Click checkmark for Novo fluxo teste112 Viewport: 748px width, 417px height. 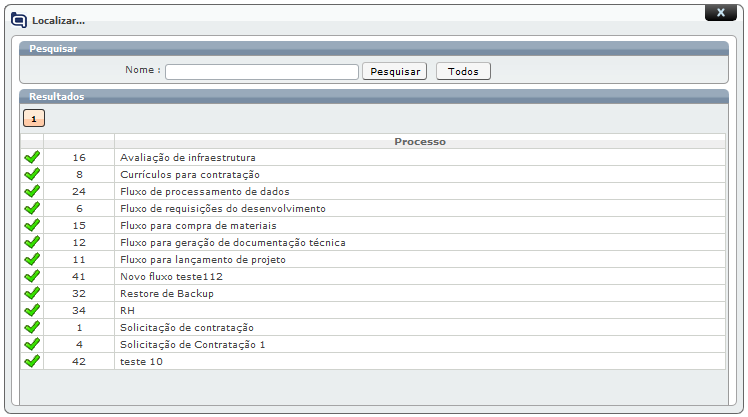point(31,276)
